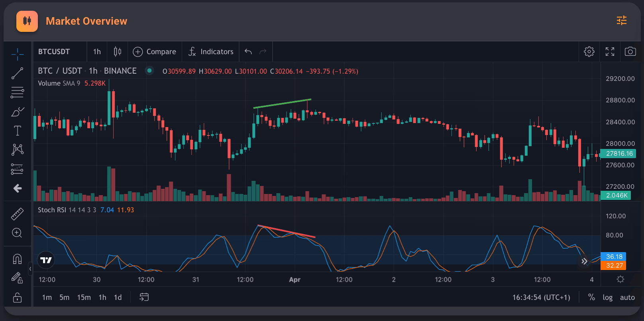Activate the zoom in tool
Image resolution: width=644 pixels, height=321 pixels.
coord(17,233)
